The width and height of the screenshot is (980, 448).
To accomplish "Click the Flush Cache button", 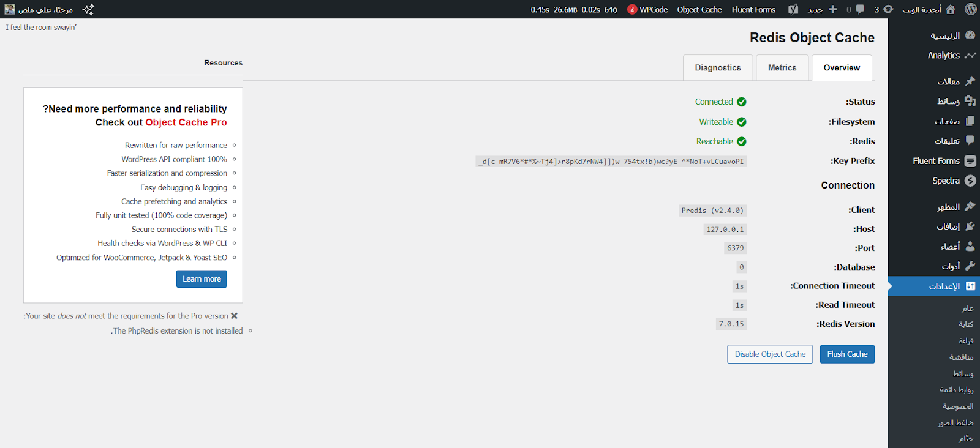I will click(847, 354).
